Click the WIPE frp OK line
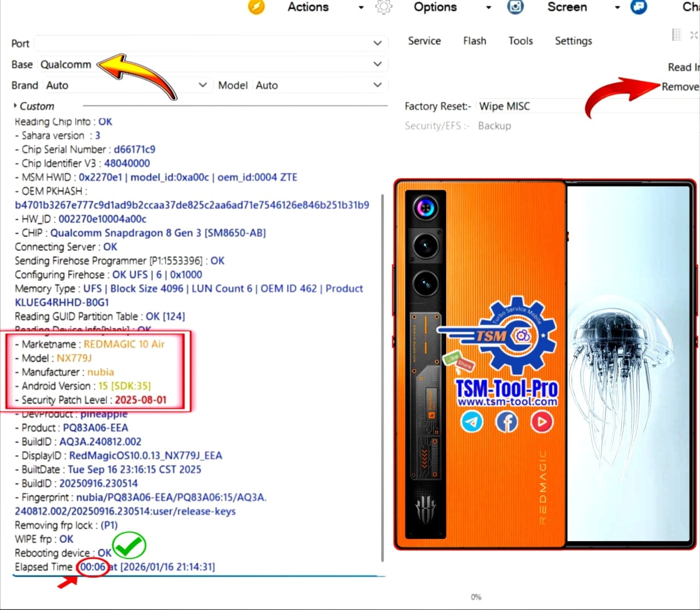The width and height of the screenshot is (700, 610). click(x=44, y=539)
